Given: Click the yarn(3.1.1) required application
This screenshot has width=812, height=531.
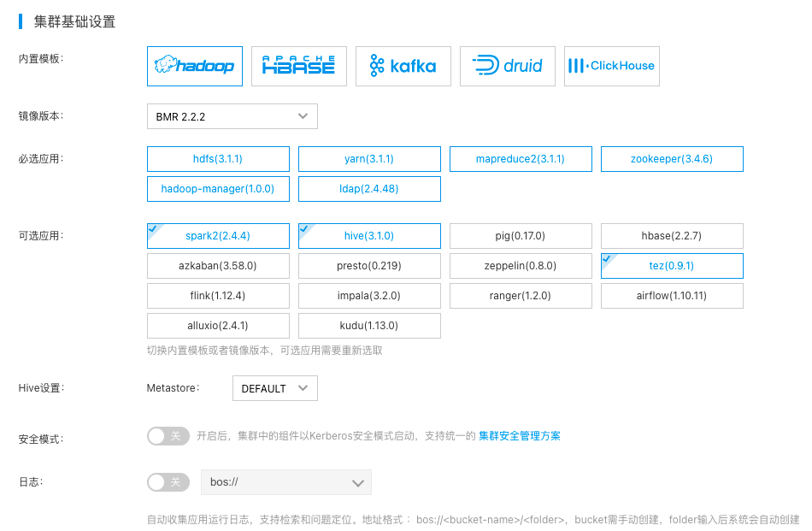Looking at the screenshot, I should (369, 159).
